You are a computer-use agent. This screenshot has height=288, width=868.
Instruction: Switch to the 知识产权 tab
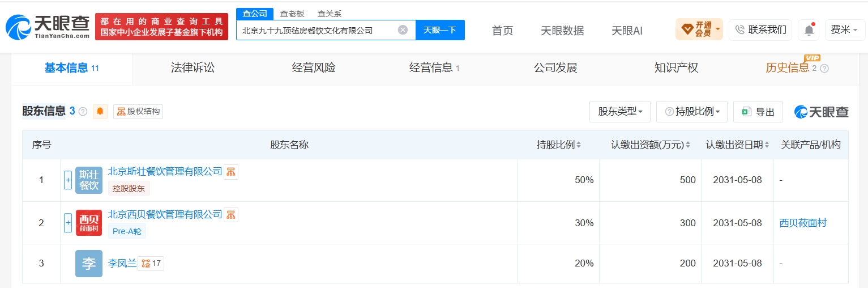coord(676,68)
